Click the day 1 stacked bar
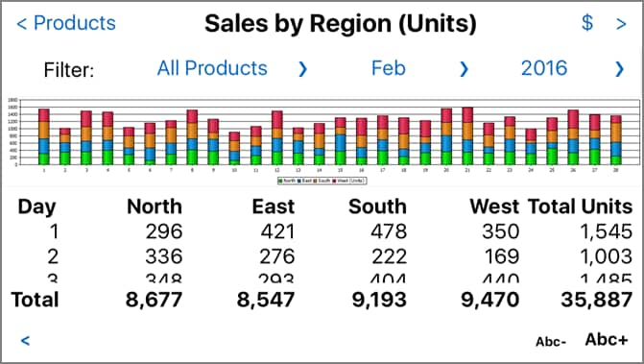Screen dimensions: 644x364 pos(44,136)
